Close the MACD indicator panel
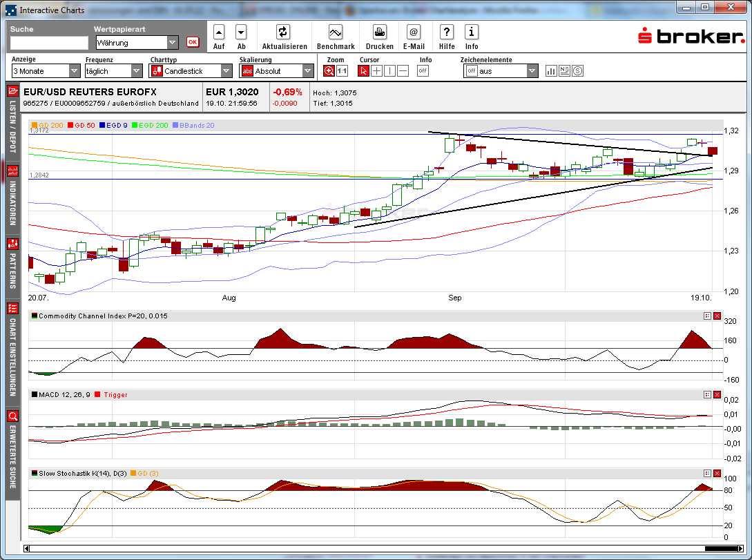Screen dimensions: 752x560 pyautogui.click(x=717, y=394)
